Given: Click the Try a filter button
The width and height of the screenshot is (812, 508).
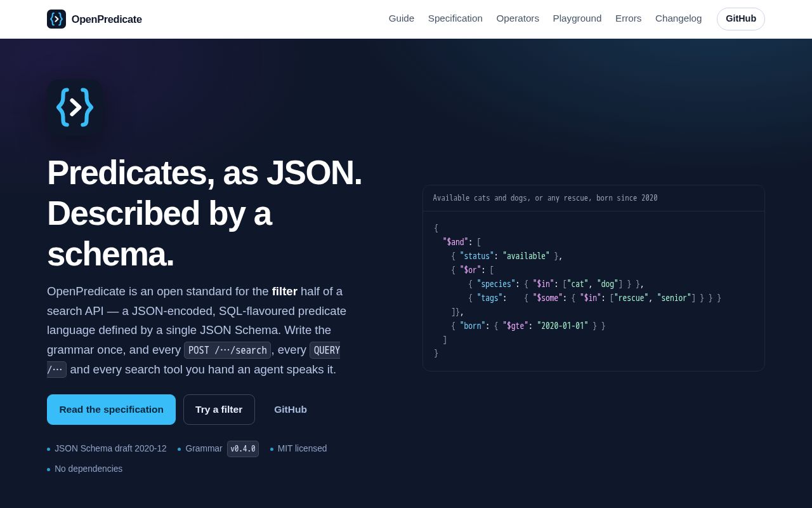Looking at the screenshot, I should pos(219,410).
